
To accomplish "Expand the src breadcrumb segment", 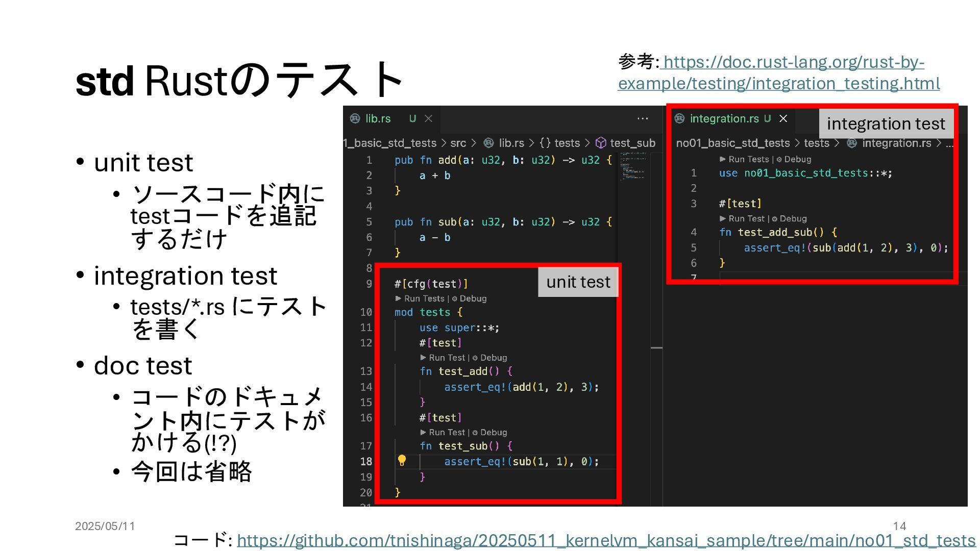I will [458, 143].
